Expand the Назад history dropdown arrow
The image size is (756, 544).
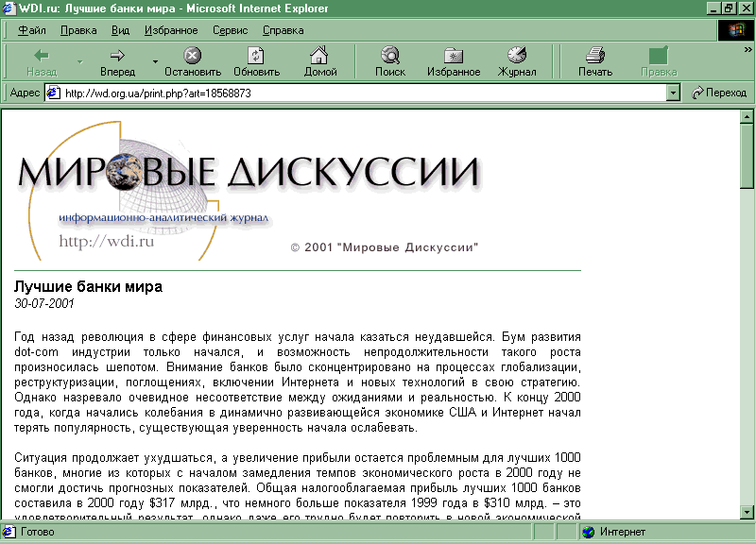click(79, 62)
